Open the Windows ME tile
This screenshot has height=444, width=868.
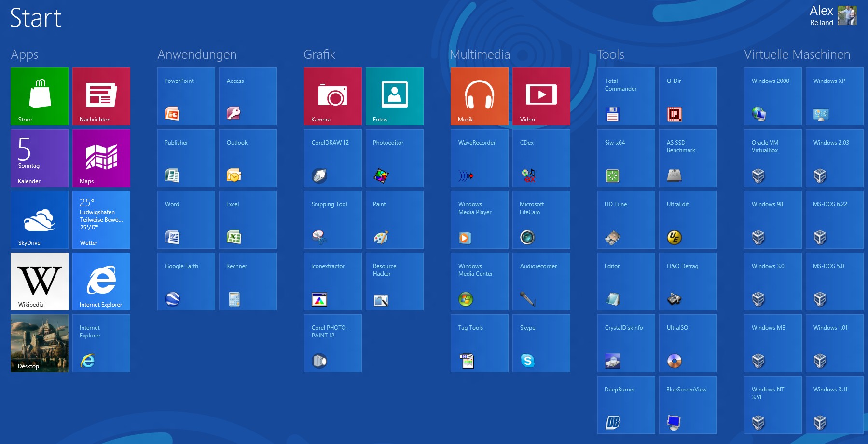pyautogui.click(x=773, y=343)
